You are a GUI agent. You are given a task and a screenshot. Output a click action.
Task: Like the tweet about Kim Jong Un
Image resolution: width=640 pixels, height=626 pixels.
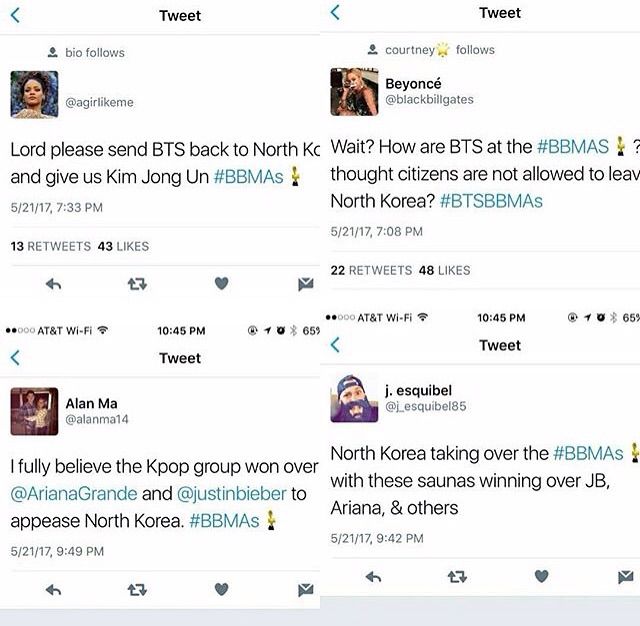(x=221, y=283)
